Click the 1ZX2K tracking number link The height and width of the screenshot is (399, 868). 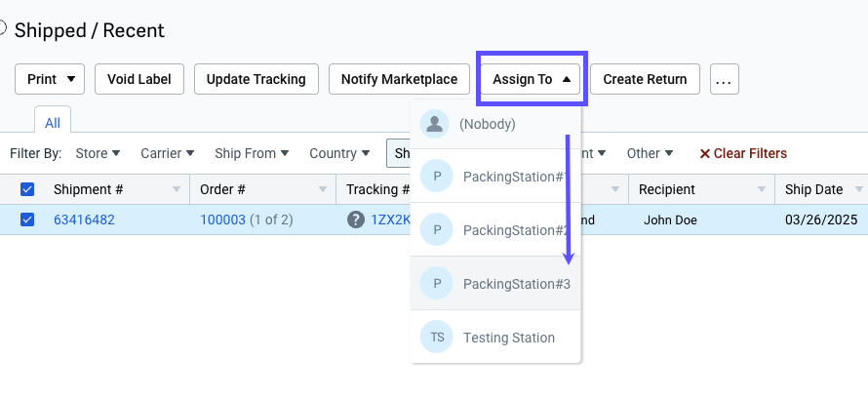click(x=391, y=219)
